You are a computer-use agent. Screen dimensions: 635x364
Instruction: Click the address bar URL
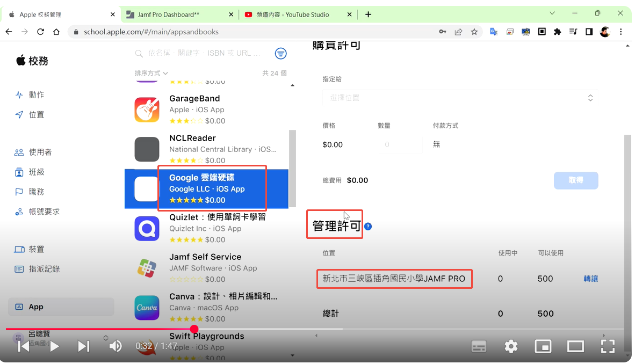click(151, 32)
